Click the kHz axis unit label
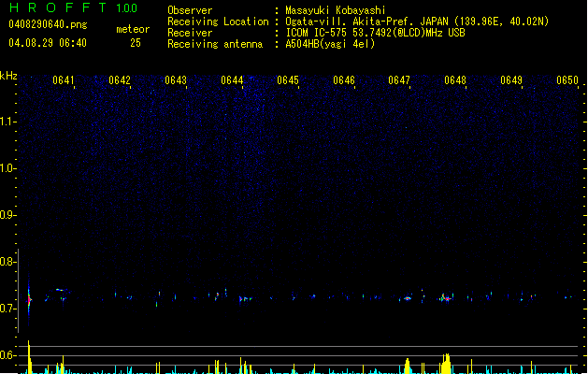588x374 pixels. 8,76
